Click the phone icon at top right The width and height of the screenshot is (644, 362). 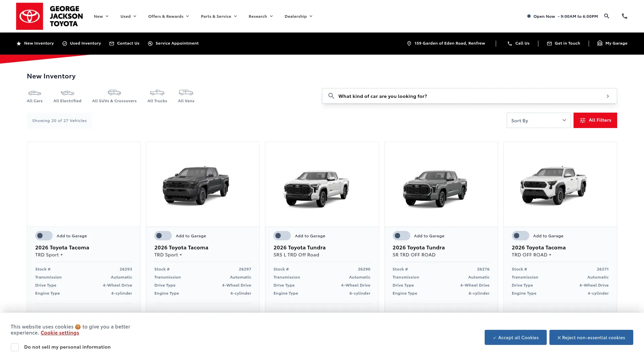tap(624, 16)
